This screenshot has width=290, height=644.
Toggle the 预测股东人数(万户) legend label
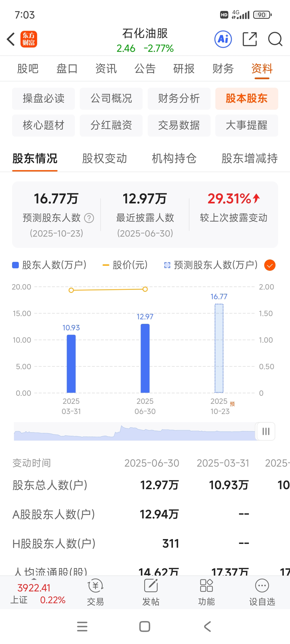coord(211,265)
